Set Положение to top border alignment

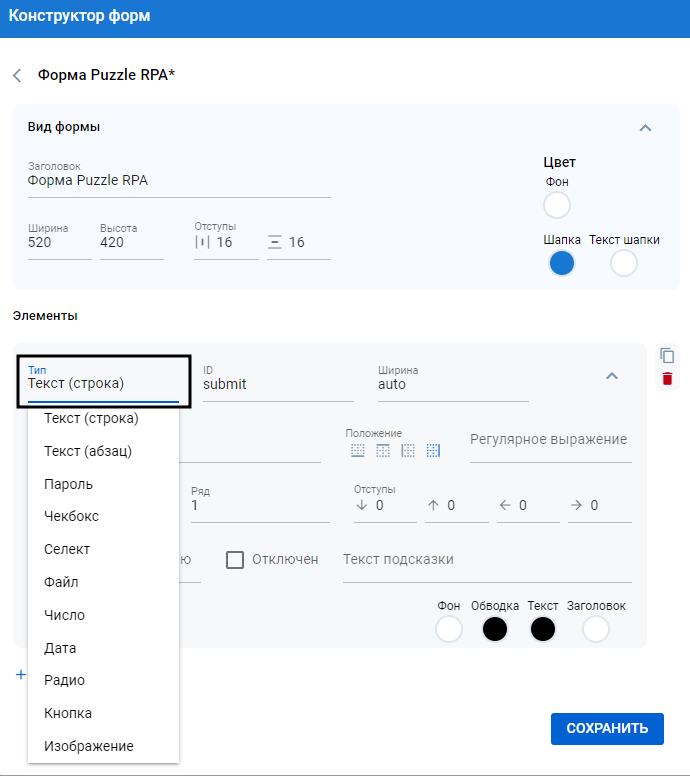point(382,451)
